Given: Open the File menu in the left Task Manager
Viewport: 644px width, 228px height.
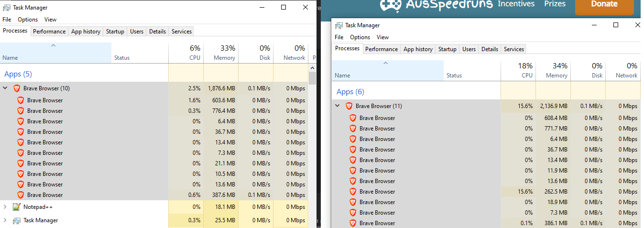Looking at the screenshot, I should 7,20.
